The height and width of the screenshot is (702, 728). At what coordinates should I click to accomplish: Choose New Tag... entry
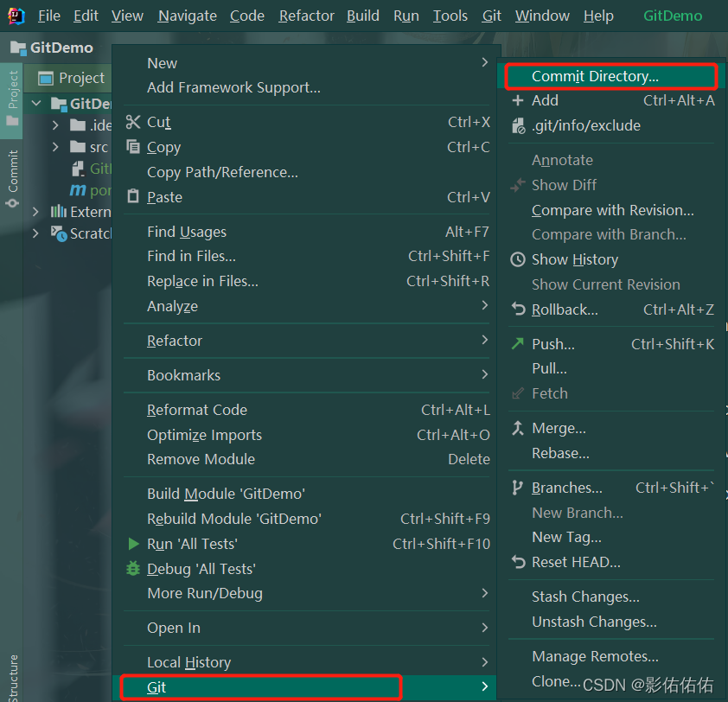(x=611, y=537)
